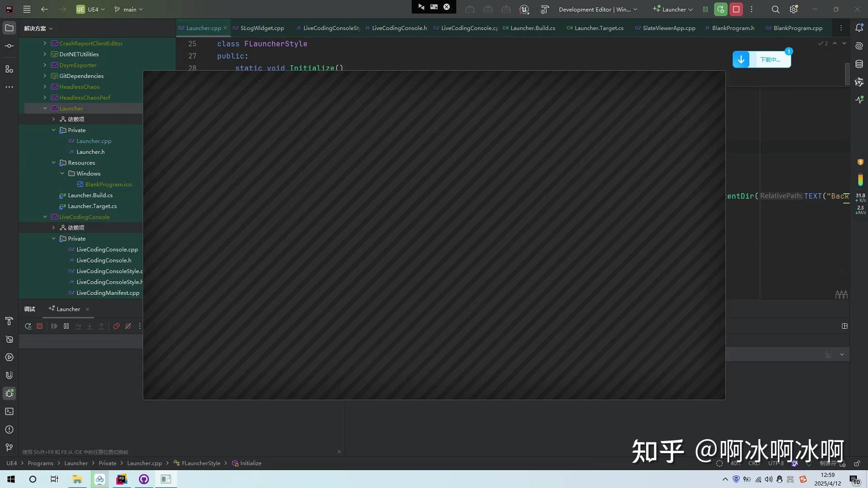Collapse the LiveCodingConsole tree node
The width and height of the screenshot is (868, 488).
45,216
